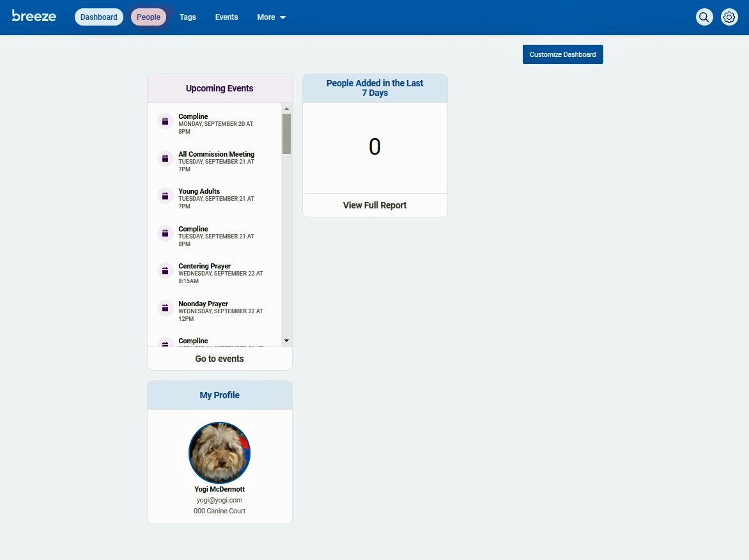Image resolution: width=749 pixels, height=560 pixels.
Task: Click the people added count 0
Action: click(375, 146)
